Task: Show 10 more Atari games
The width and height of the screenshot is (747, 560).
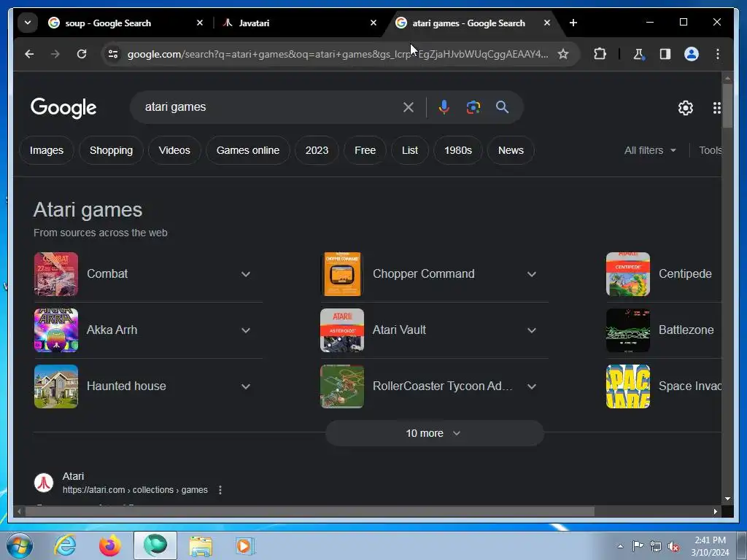Action: tap(435, 433)
